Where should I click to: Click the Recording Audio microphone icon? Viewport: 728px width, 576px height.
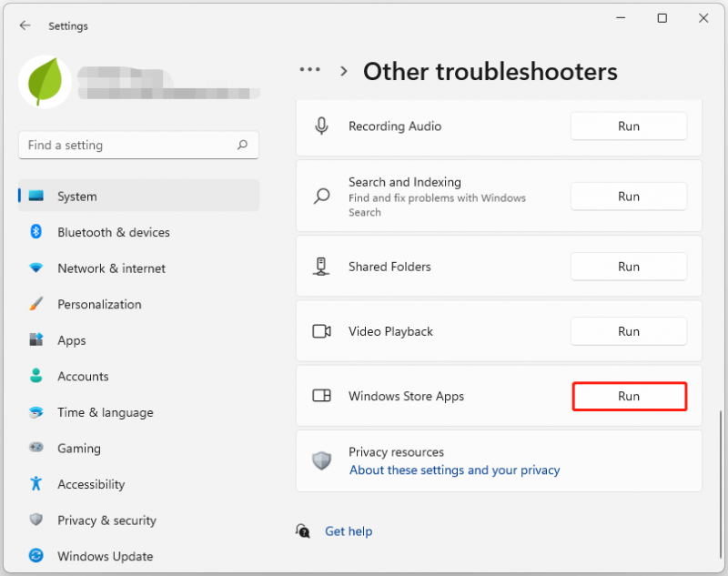[321, 126]
